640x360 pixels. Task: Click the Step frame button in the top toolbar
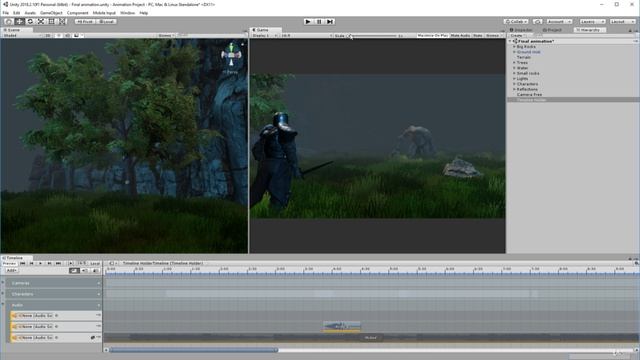(x=330, y=21)
